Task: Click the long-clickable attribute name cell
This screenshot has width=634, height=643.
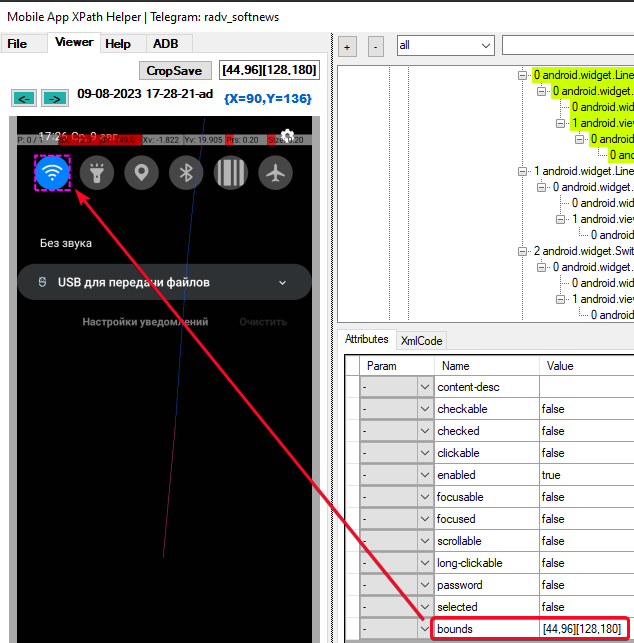Action: coord(486,563)
